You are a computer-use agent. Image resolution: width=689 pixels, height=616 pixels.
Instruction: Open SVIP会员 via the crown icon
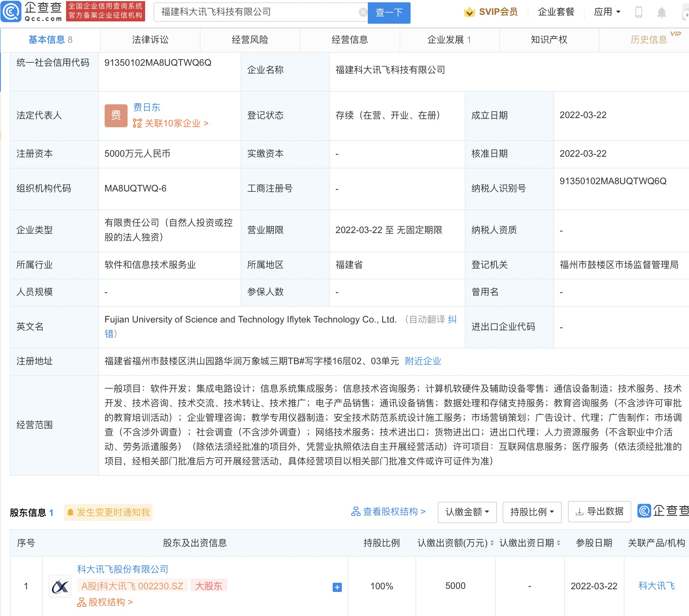point(469,11)
